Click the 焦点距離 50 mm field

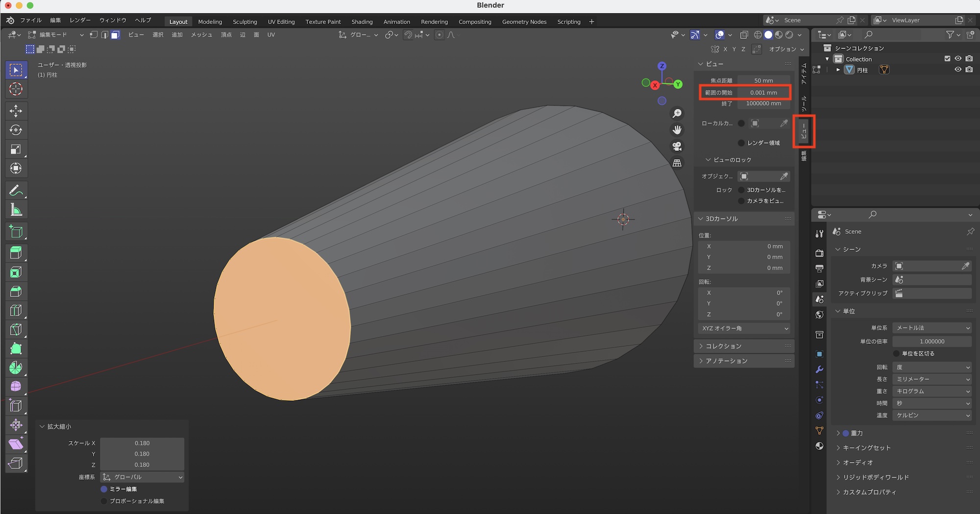tap(763, 80)
